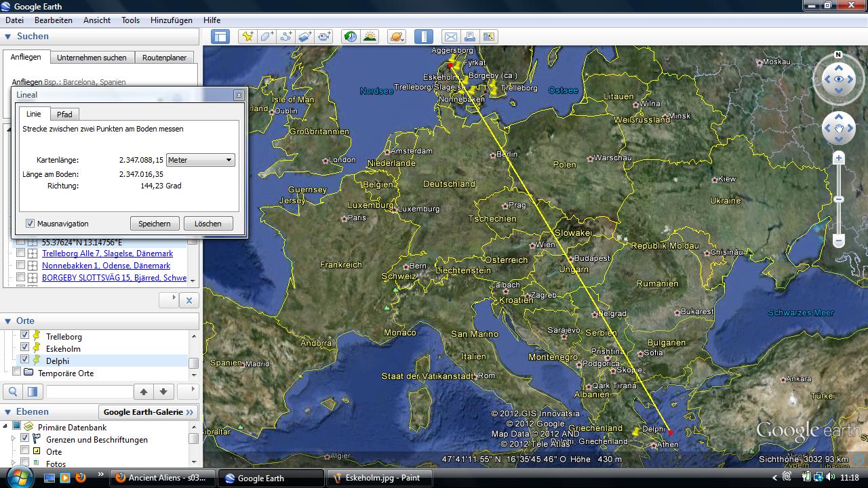This screenshot has width=868, height=488.
Task: Move selected place up with arrow
Action: 144,392
